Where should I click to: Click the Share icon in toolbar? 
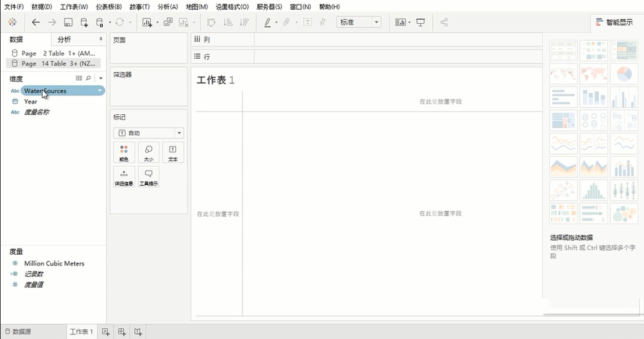click(x=444, y=23)
